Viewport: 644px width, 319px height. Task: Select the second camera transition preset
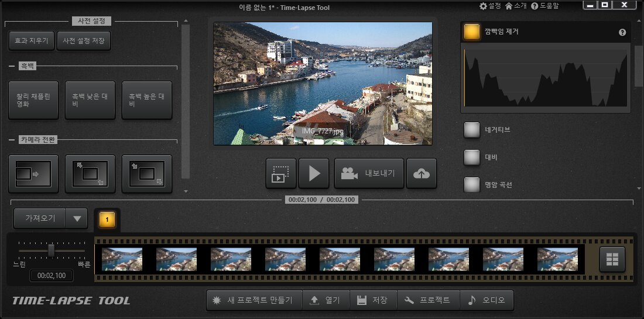(x=90, y=173)
